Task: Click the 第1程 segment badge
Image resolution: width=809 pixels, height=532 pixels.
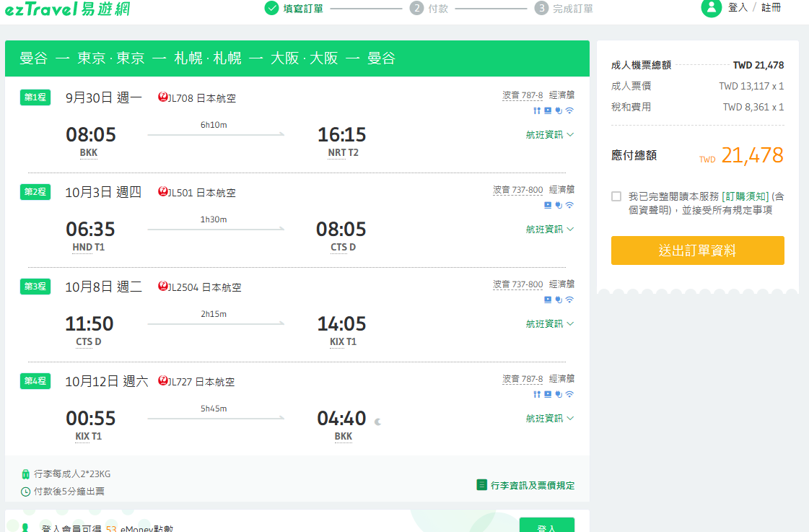Action: pos(35,97)
